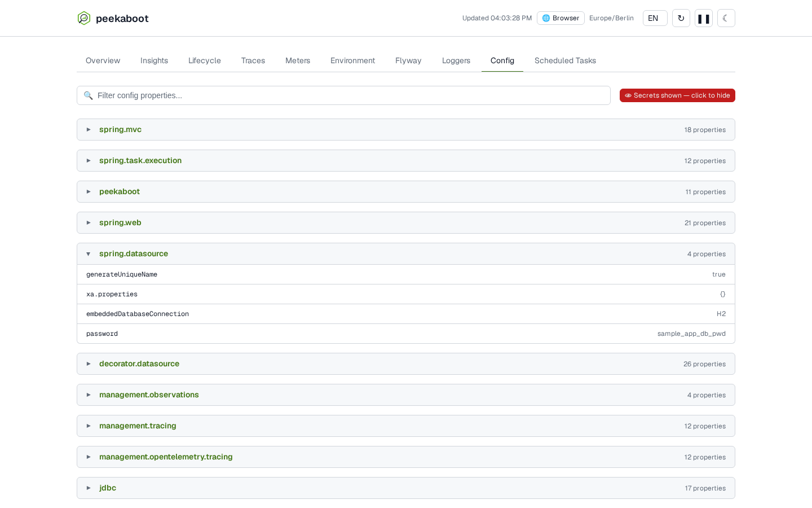Expand the decorator.datasource group
This screenshot has height=508, width=812.
pos(406,364)
